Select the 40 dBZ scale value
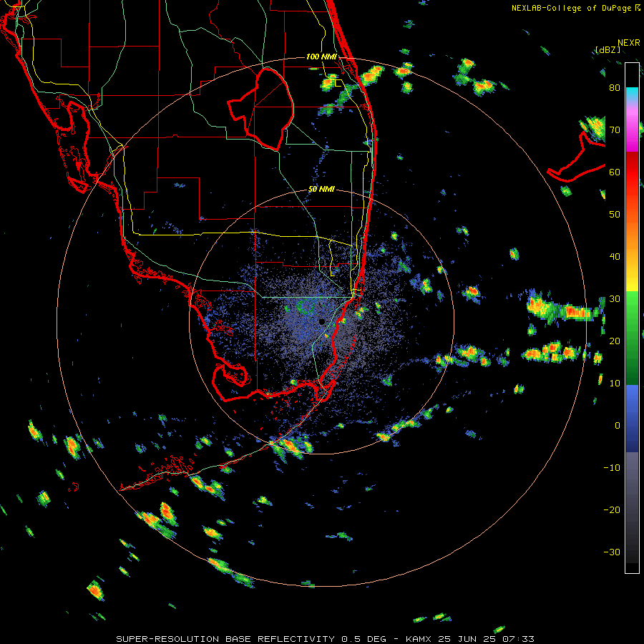644x644 pixels. click(x=615, y=257)
